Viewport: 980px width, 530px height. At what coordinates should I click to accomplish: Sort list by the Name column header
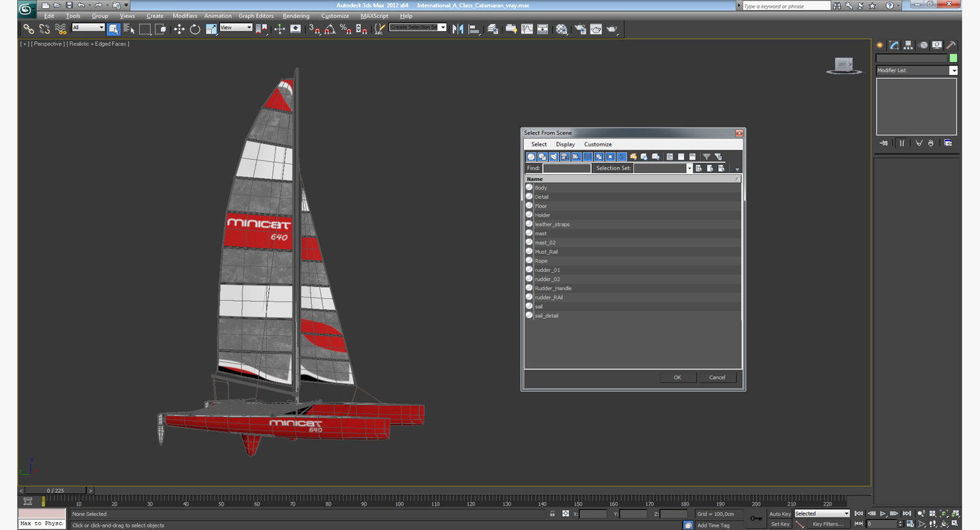[x=632, y=179]
